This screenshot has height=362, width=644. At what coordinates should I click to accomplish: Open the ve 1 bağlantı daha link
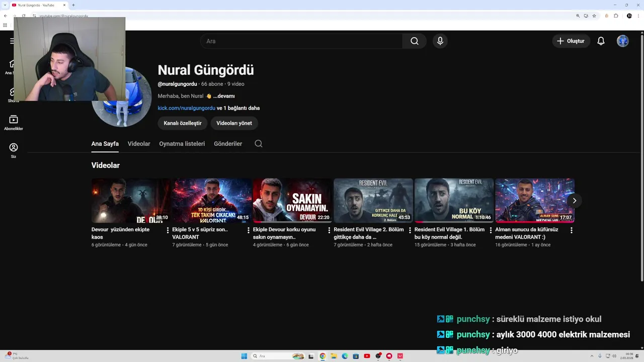(238, 108)
